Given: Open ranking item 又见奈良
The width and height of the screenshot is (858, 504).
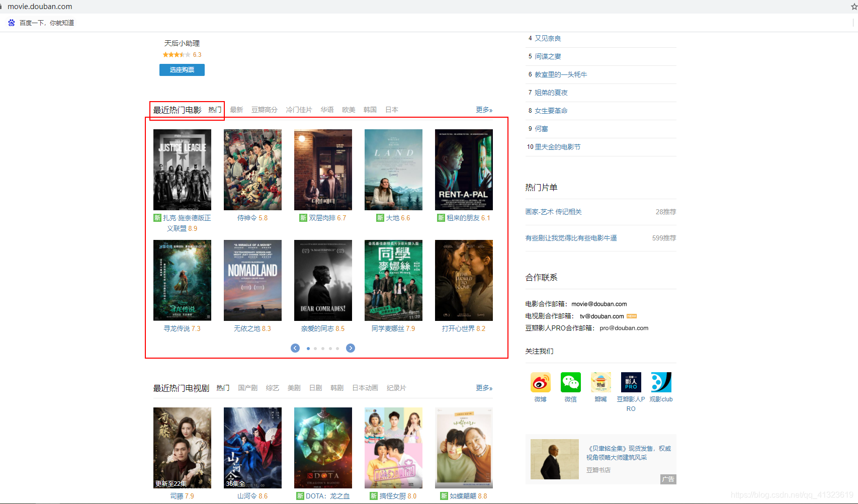Looking at the screenshot, I should click(548, 38).
